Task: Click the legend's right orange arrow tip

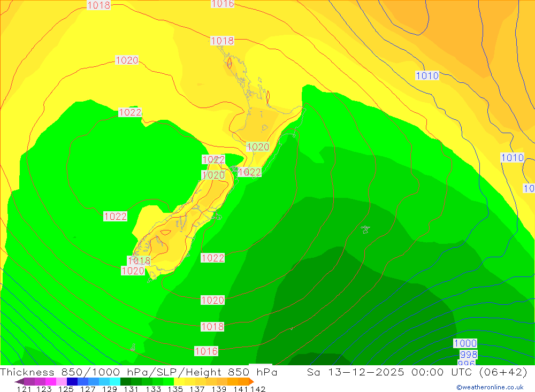Action: (x=251, y=381)
